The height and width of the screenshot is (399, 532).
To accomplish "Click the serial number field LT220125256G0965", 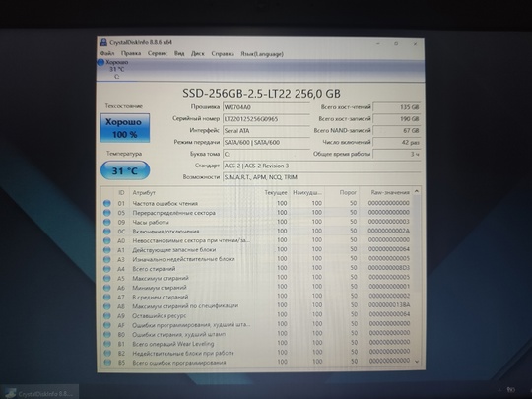I will tap(266, 119).
